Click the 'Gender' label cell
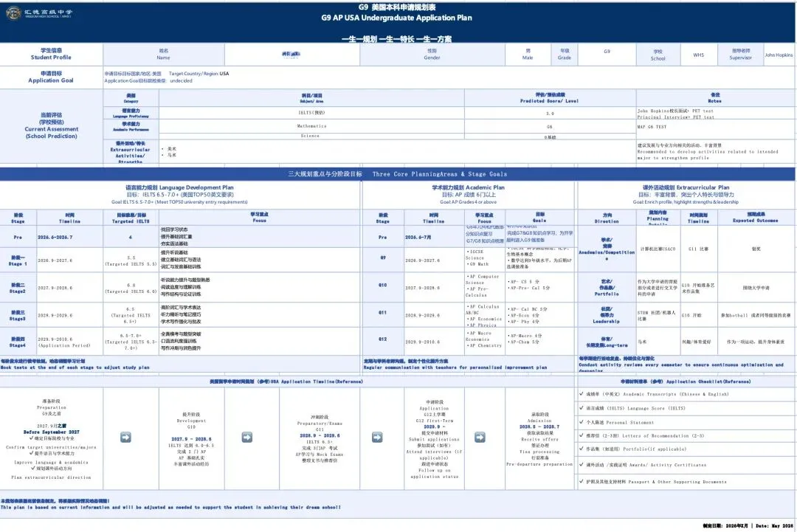This screenshot has width=797, height=532. pos(432,55)
